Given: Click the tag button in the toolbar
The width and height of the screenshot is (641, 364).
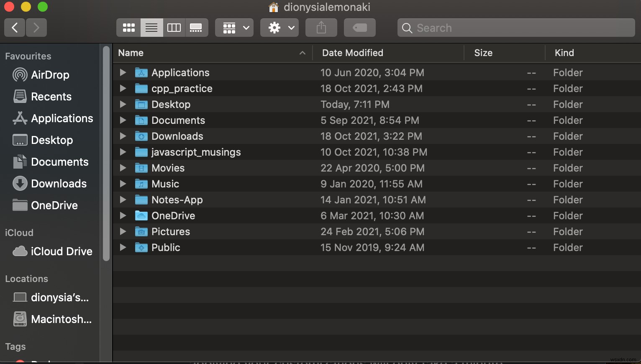Looking at the screenshot, I should click(359, 28).
